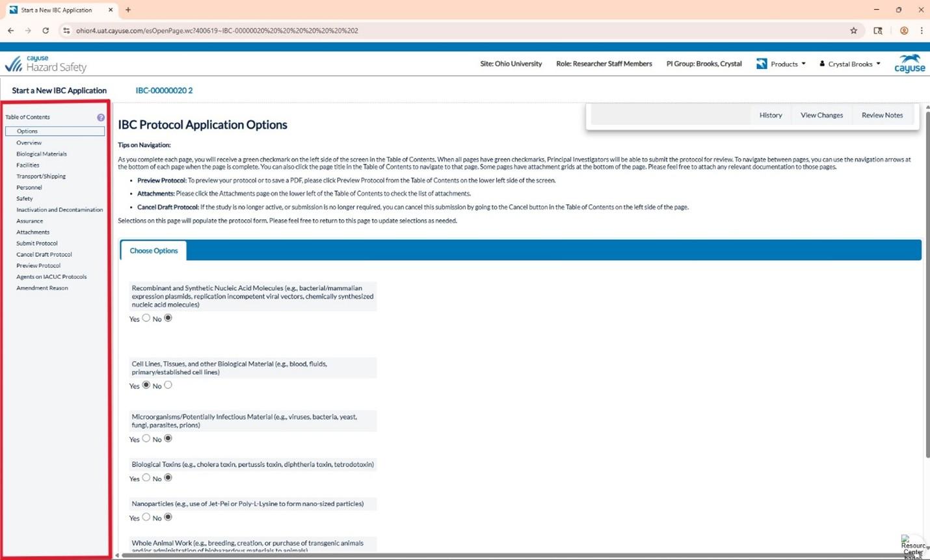
Task: Open the Resource Center badge
Action: (x=913, y=547)
